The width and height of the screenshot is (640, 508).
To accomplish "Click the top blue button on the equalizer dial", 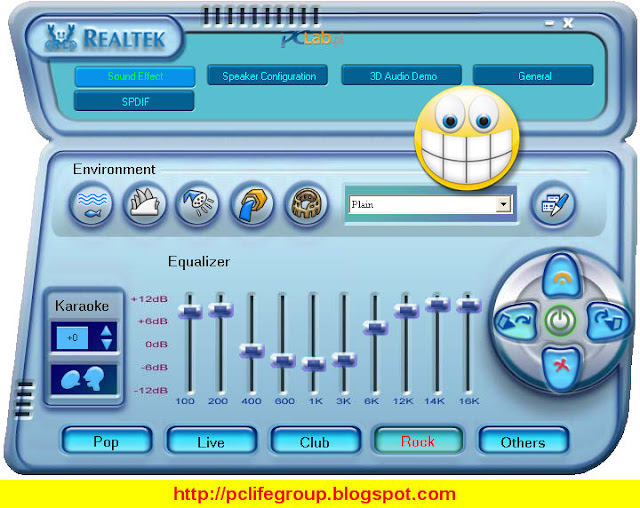I will [x=561, y=275].
